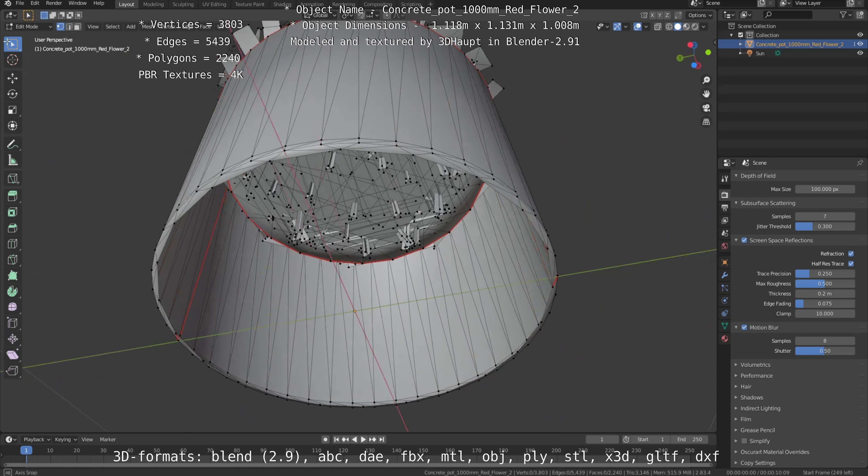
Task: Choose the Annotate pencil tool
Action: point(13,145)
